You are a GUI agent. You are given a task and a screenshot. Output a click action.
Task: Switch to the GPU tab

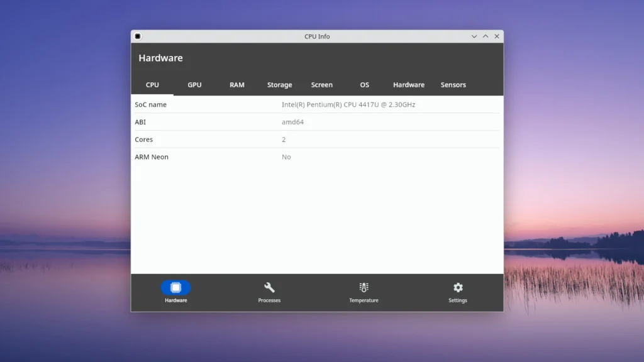(x=194, y=84)
